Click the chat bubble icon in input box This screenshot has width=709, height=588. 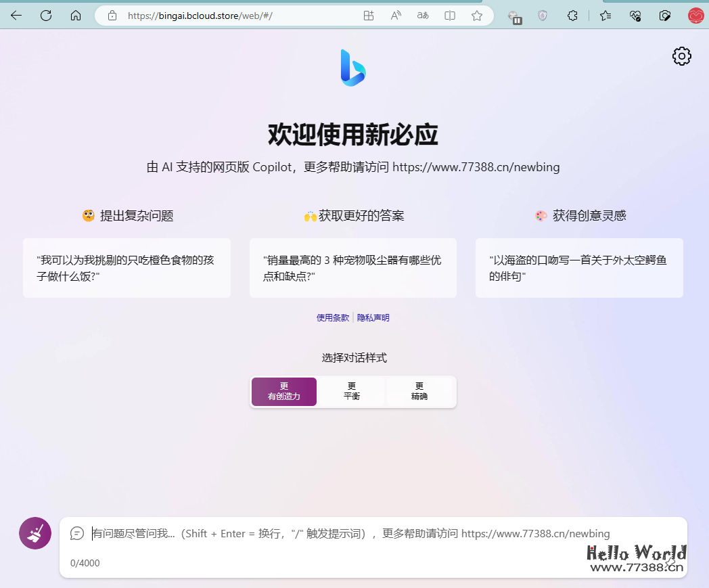[76, 533]
